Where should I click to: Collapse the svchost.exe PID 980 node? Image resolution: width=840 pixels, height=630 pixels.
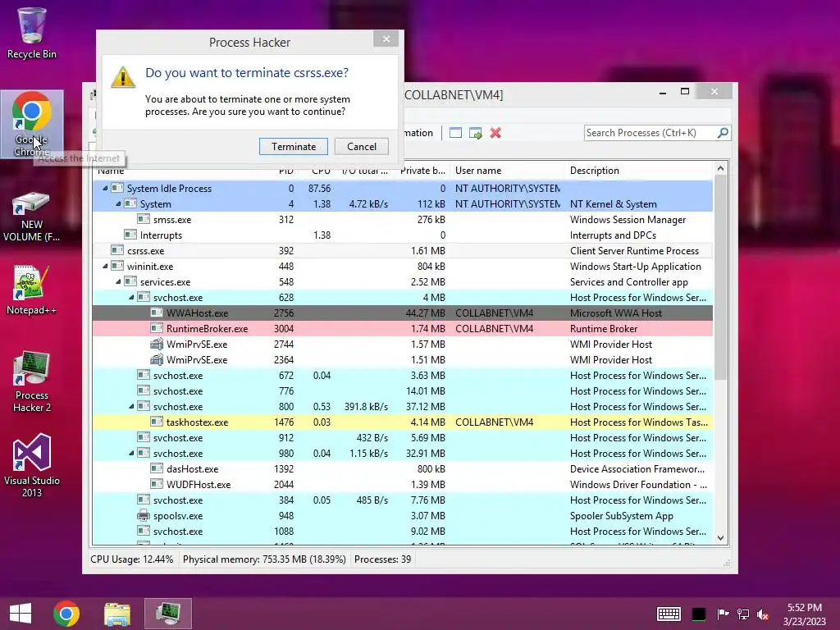[131, 453]
